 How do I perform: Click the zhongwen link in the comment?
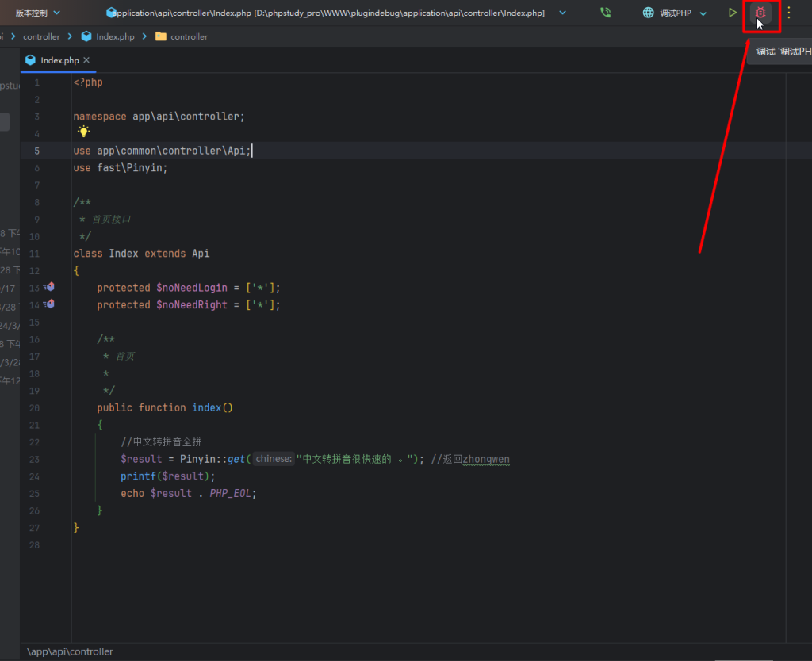pyautogui.click(x=487, y=459)
